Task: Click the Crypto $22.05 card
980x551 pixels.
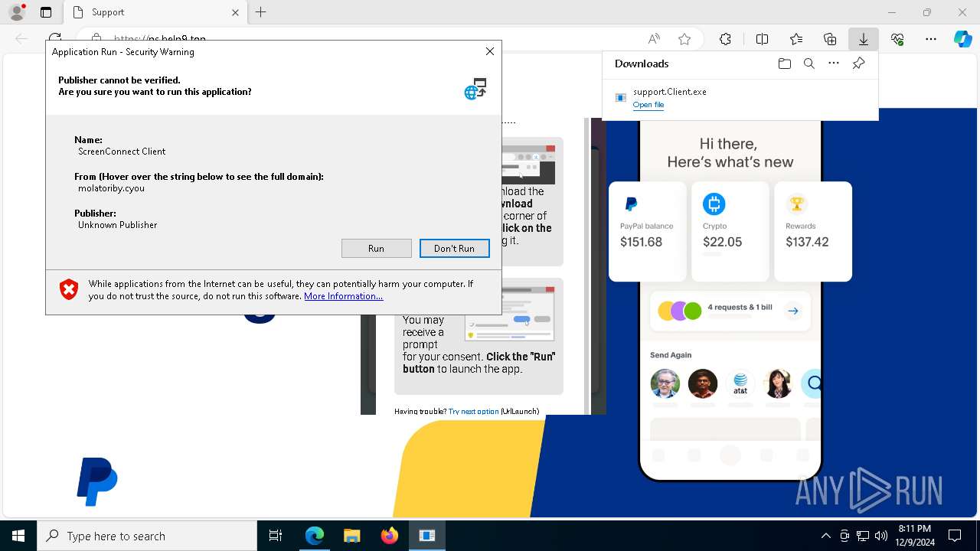Action: click(x=730, y=230)
